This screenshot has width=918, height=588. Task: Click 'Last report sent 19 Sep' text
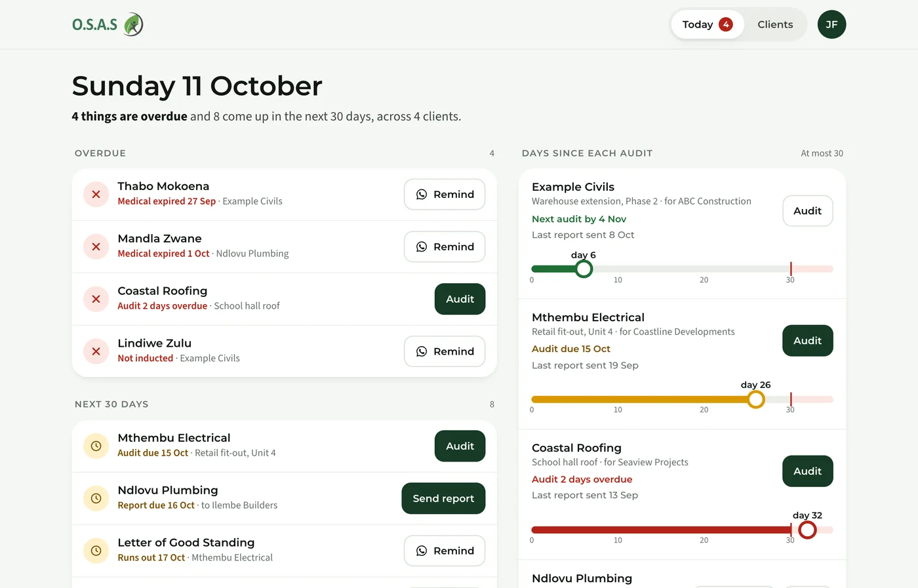click(x=585, y=365)
